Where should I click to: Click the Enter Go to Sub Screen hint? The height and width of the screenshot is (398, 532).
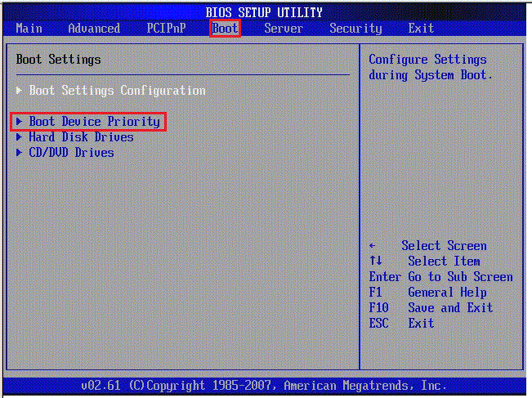(440, 277)
